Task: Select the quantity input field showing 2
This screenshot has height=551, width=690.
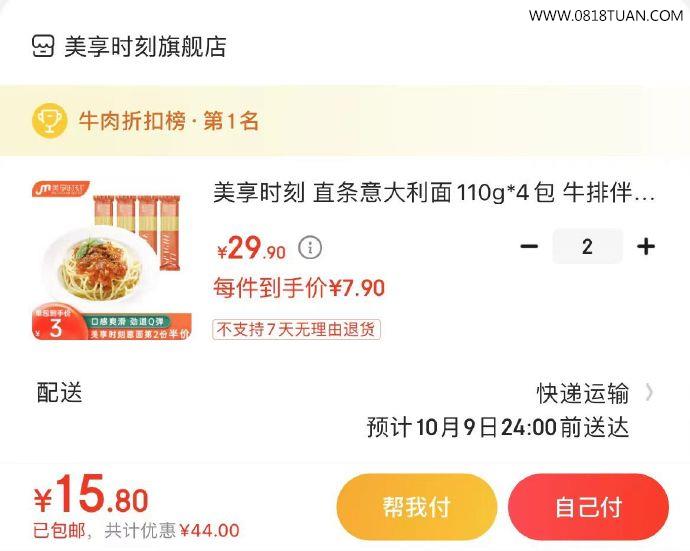Action: tap(587, 246)
